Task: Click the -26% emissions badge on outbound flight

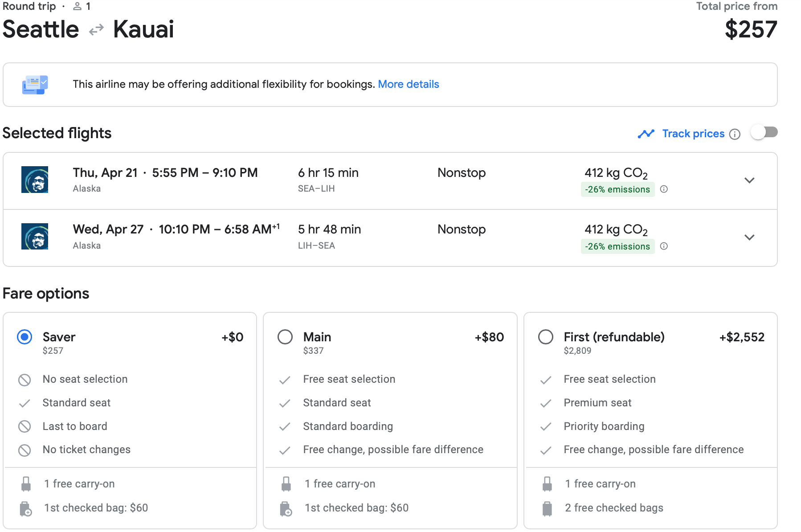Action: coord(617,189)
